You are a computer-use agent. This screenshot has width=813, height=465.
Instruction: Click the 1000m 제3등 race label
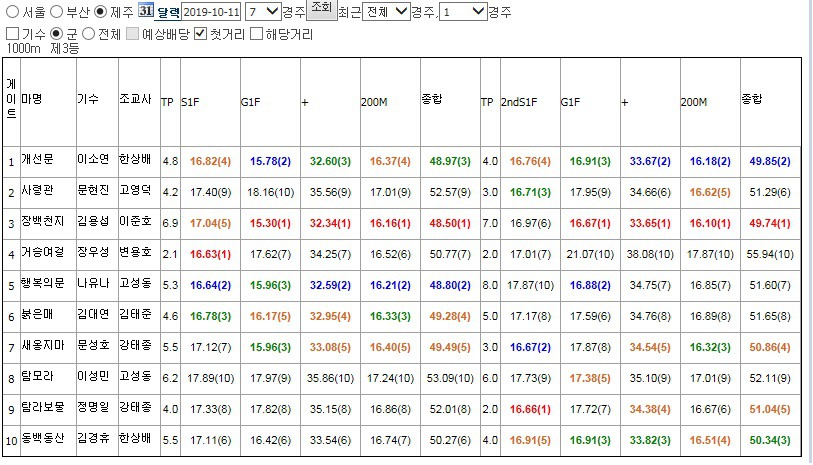click(43, 49)
